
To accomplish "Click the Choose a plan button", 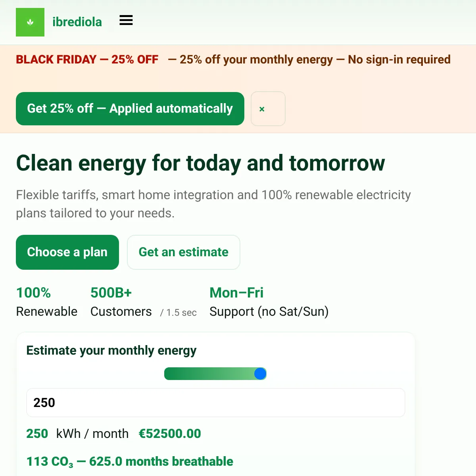I will coord(67,252).
